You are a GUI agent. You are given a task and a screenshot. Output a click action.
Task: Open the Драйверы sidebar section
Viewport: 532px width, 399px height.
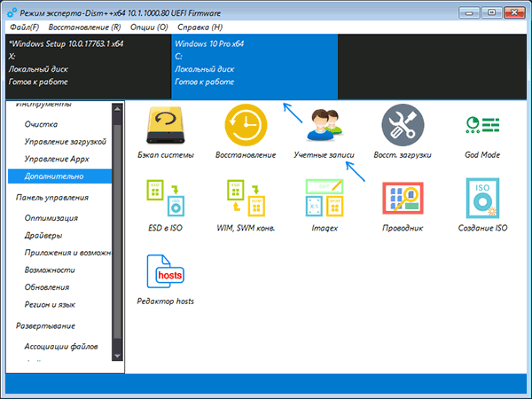tap(43, 235)
